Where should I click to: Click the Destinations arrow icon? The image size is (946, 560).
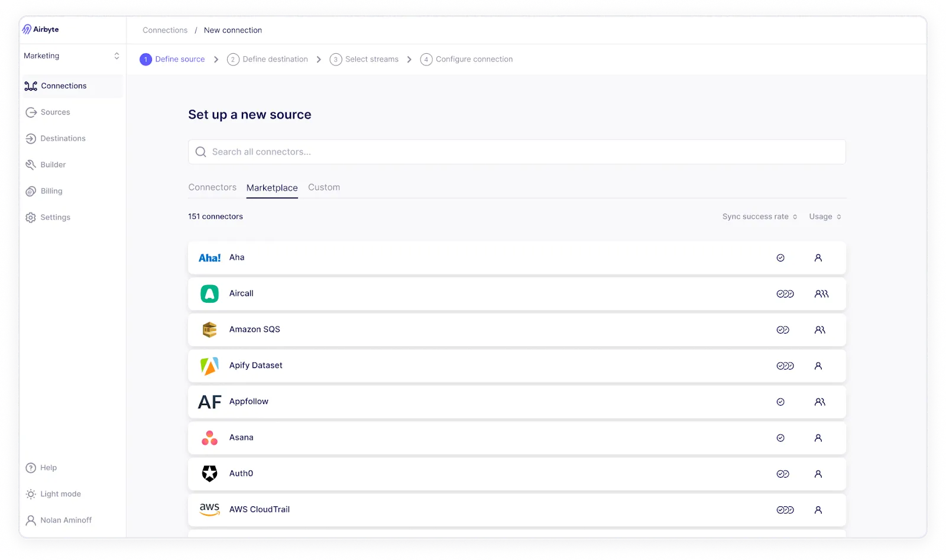(31, 138)
